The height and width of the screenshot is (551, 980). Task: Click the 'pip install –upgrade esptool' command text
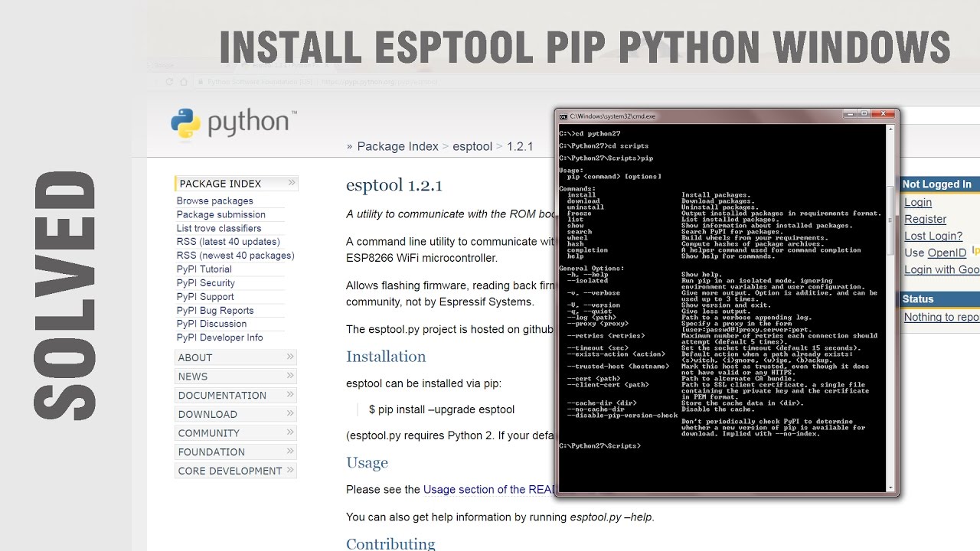442,409
